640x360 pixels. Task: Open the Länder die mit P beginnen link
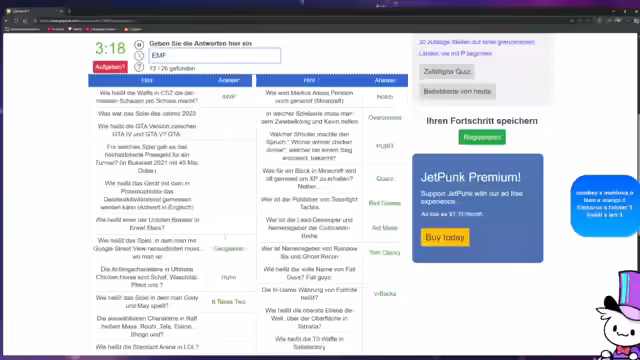[x=455, y=53]
